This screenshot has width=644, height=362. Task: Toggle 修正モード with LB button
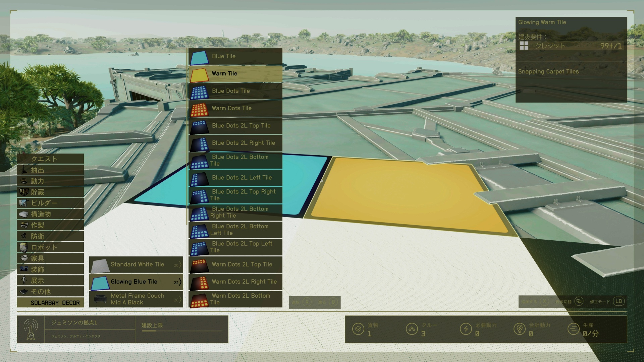(x=619, y=301)
